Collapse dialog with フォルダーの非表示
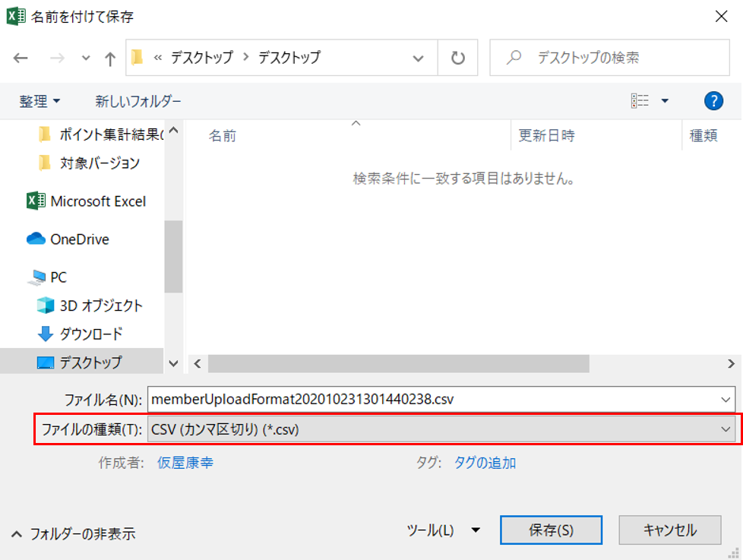 click(74, 533)
